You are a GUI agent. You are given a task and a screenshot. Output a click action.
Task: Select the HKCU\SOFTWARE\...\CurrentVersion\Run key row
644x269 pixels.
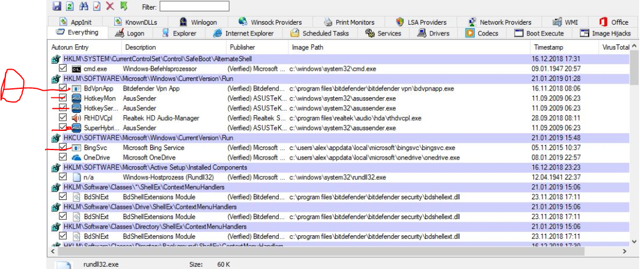click(x=339, y=138)
